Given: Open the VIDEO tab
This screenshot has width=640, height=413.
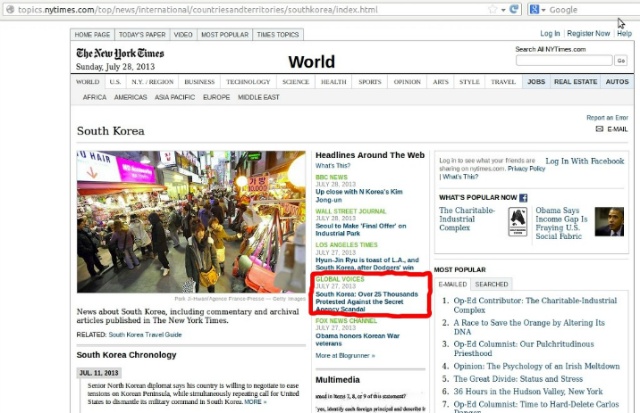Looking at the screenshot, I should [183, 35].
